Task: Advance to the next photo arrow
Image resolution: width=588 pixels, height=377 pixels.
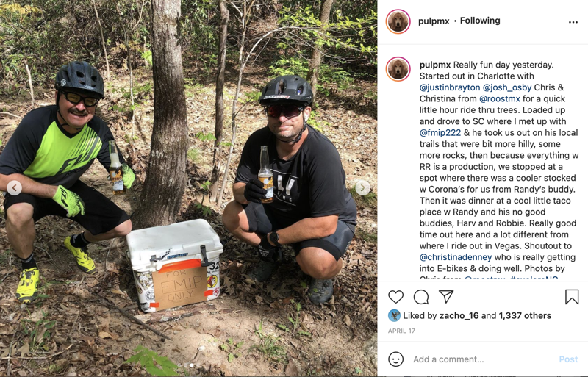Action: click(x=362, y=187)
